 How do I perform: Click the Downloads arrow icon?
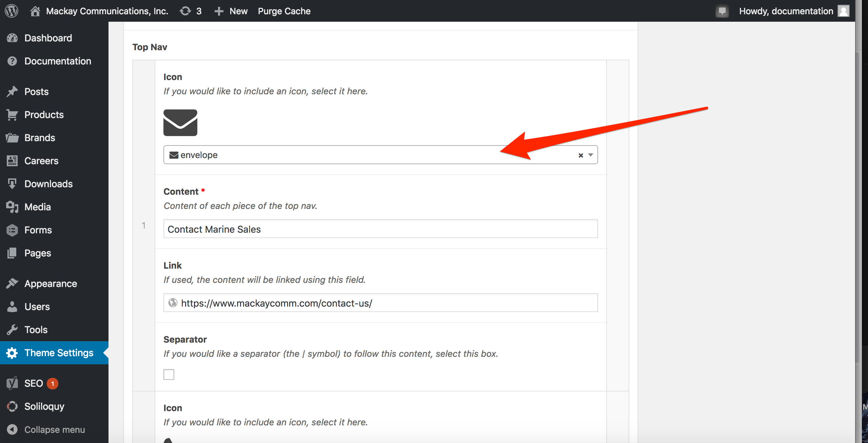(12, 184)
